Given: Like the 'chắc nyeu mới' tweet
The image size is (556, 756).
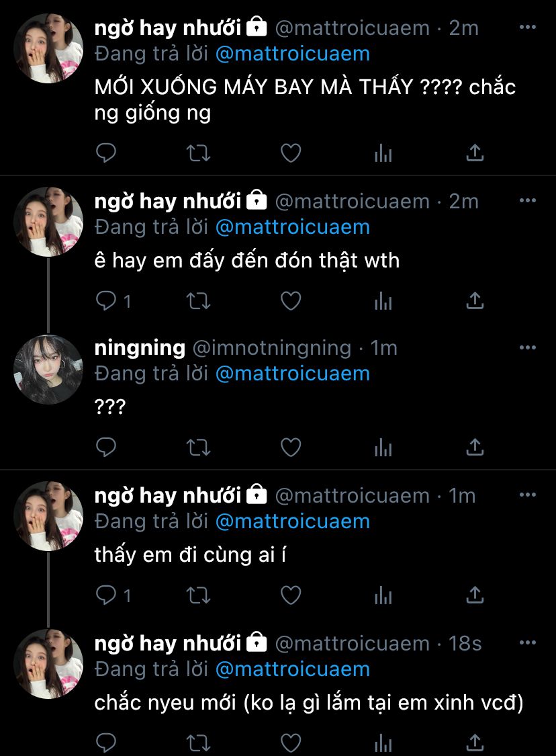Looking at the screenshot, I should tap(291, 743).
